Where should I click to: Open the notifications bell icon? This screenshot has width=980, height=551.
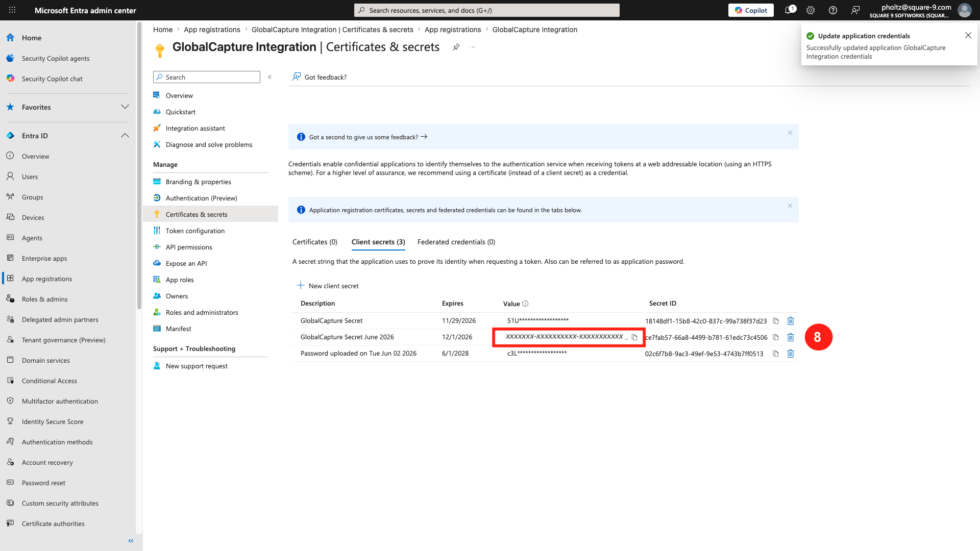[789, 10]
